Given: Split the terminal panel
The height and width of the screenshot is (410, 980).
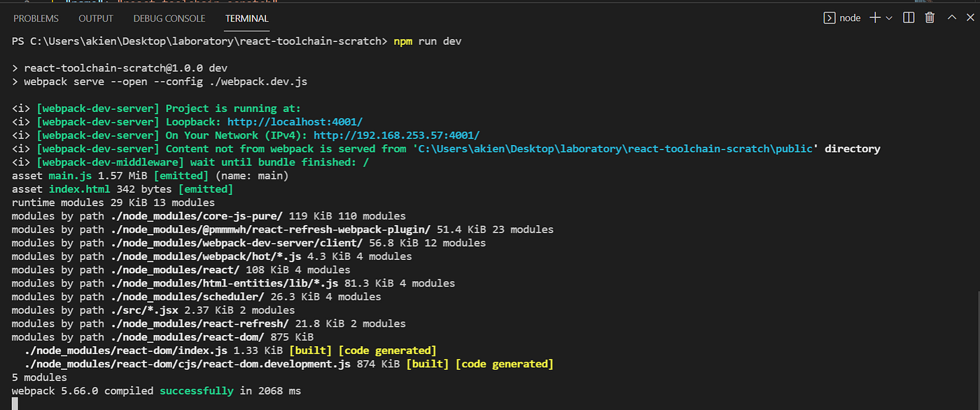Looking at the screenshot, I should click(x=909, y=18).
